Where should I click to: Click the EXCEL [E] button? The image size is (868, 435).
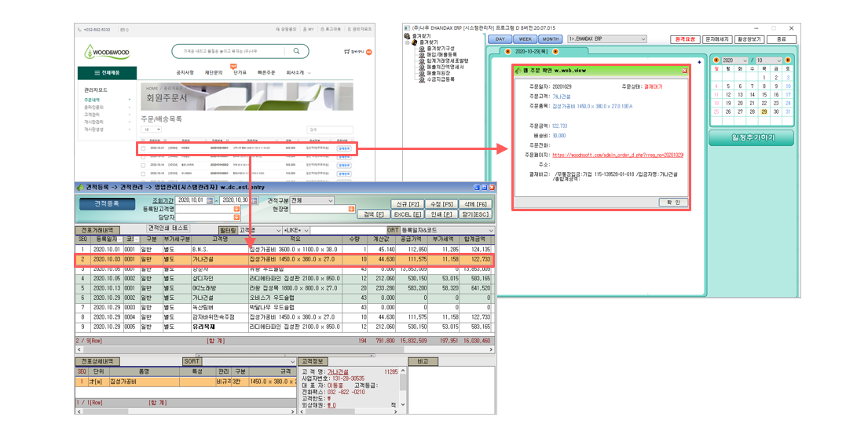point(408,214)
